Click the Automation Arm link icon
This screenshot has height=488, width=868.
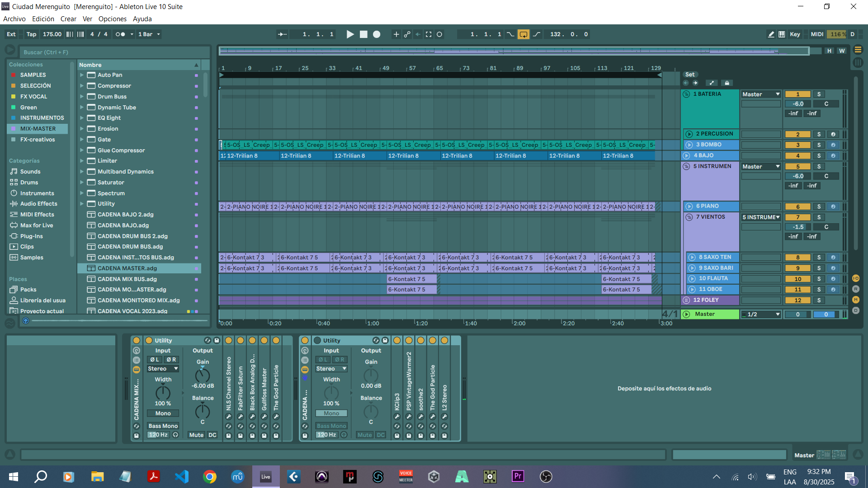click(407, 34)
